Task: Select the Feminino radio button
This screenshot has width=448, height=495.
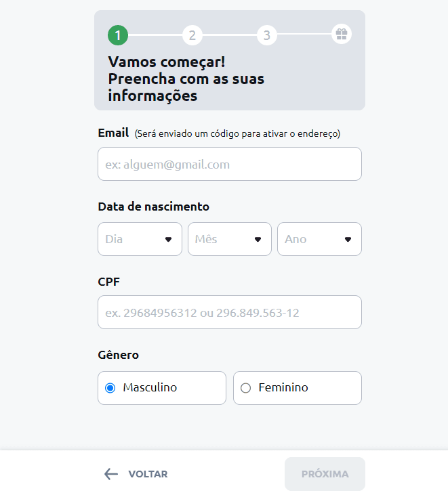Action: [245, 387]
